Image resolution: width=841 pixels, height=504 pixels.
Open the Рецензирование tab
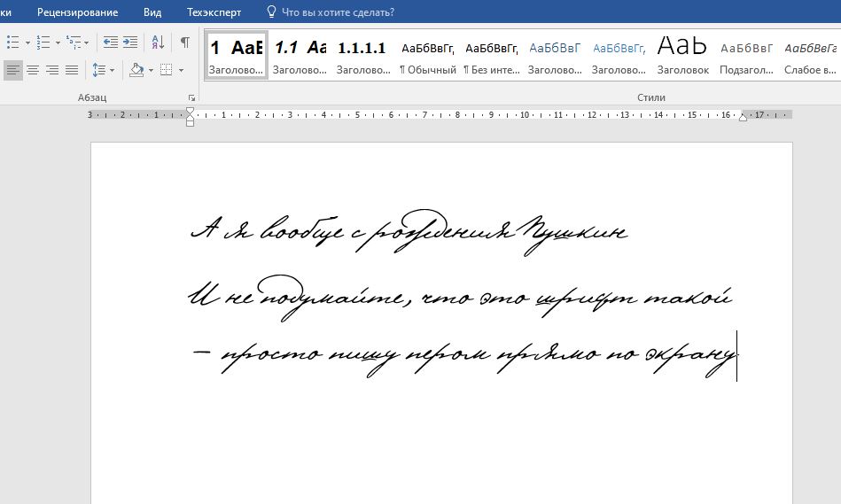tap(77, 12)
